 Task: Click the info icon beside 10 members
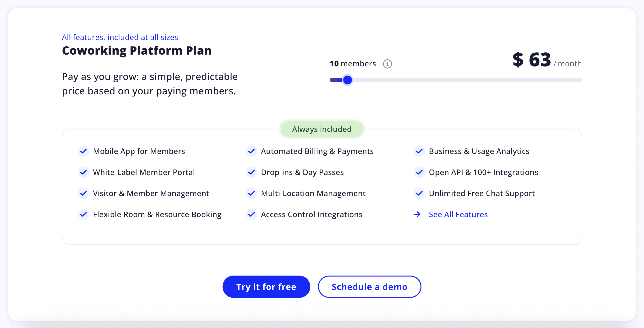coord(387,64)
